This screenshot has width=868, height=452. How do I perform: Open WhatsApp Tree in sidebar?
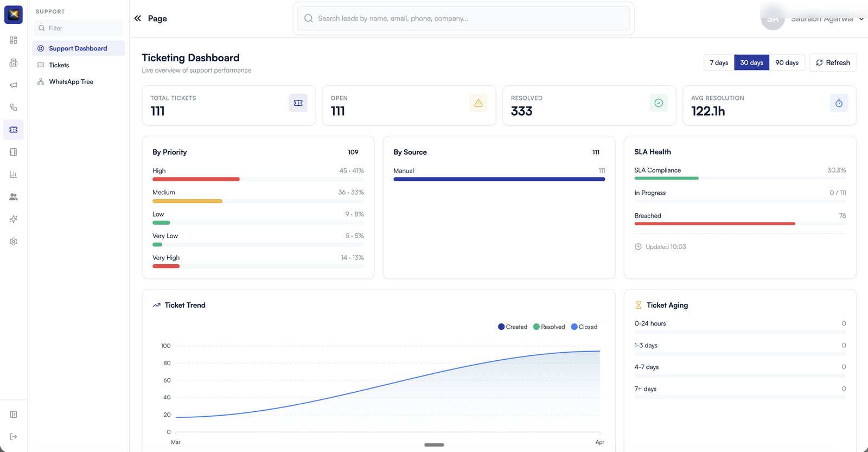tap(79, 82)
